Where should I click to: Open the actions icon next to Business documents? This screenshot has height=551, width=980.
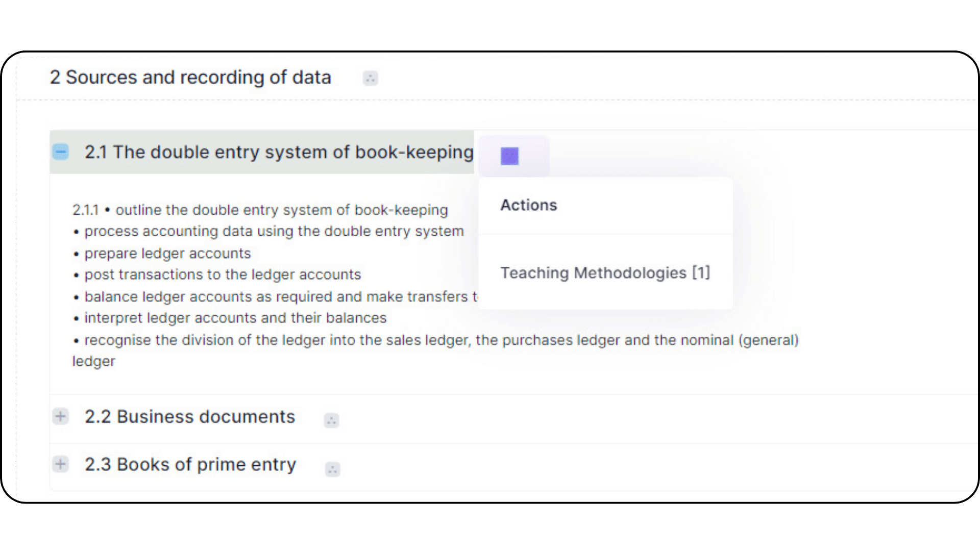click(331, 420)
